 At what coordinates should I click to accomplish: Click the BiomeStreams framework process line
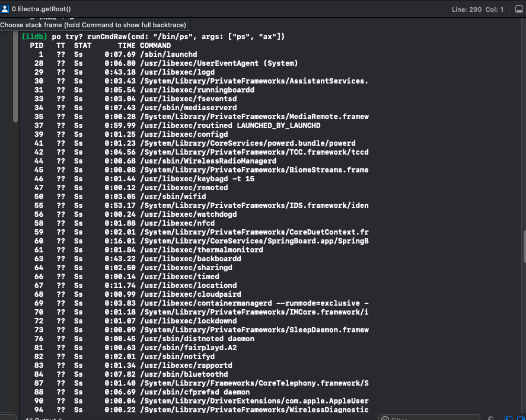point(254,170)
